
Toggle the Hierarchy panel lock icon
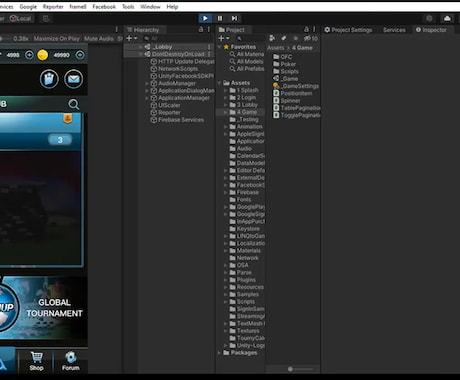tap(201, 30)
